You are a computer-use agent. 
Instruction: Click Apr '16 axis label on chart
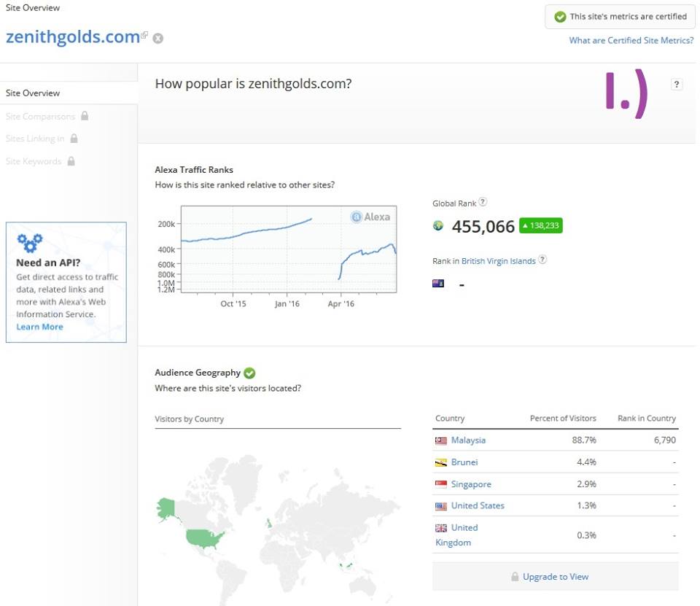click(x=341, y=303)
